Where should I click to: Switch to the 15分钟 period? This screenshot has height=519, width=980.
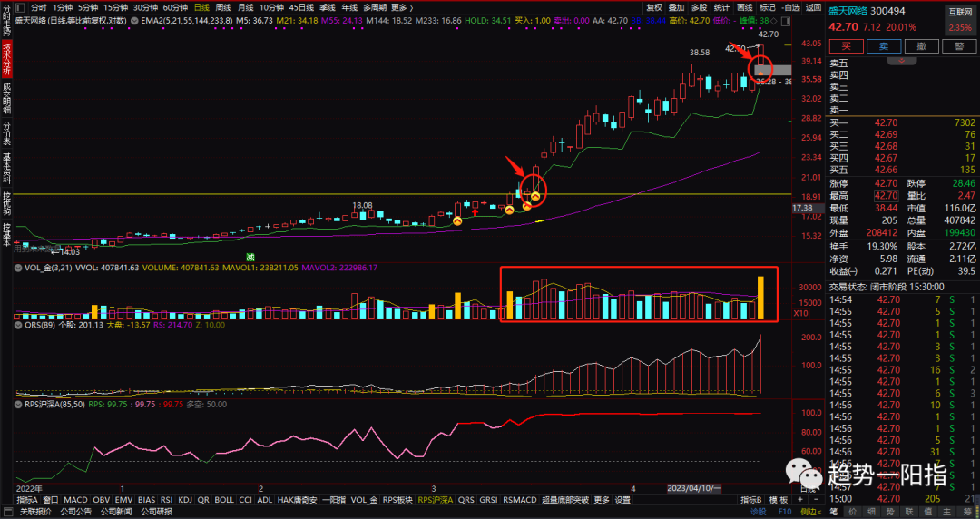point(115,7)
